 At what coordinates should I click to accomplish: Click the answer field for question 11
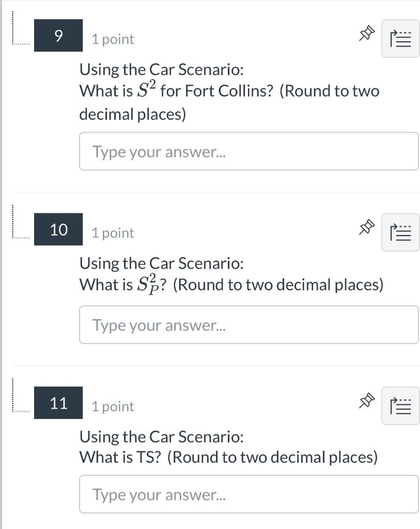click(248, 494)
